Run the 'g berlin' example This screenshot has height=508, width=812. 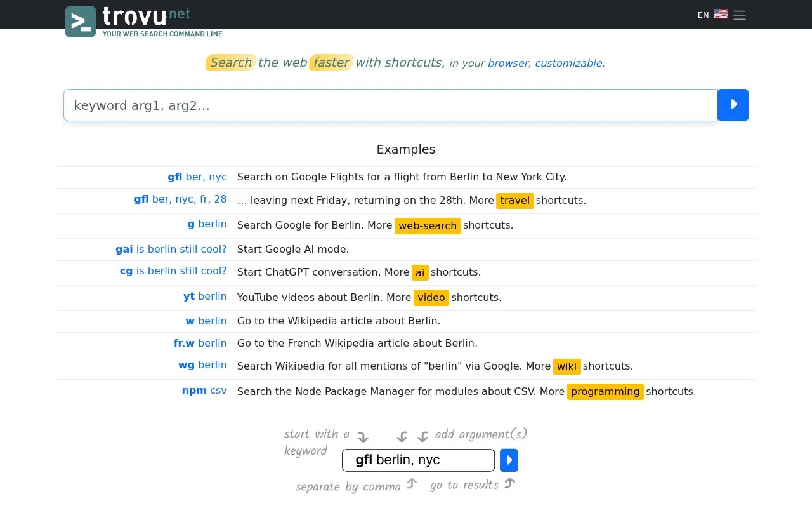[207, 224]
